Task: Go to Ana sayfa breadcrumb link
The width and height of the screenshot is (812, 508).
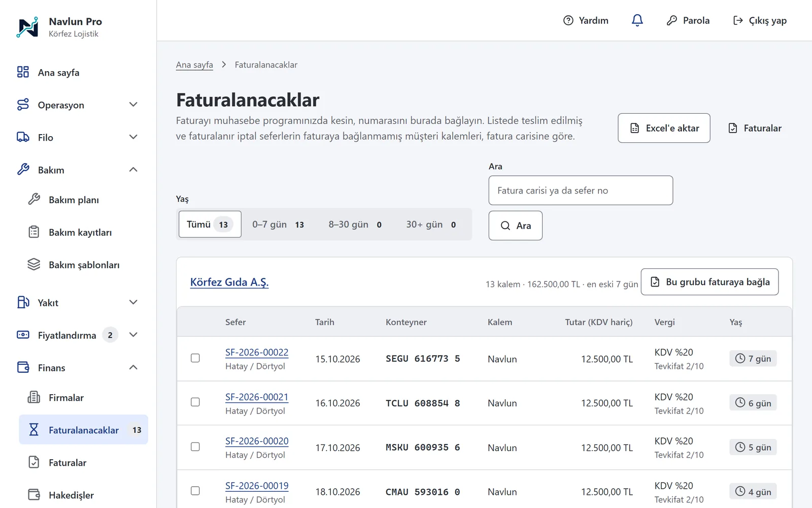Action: tap(194, 65)
